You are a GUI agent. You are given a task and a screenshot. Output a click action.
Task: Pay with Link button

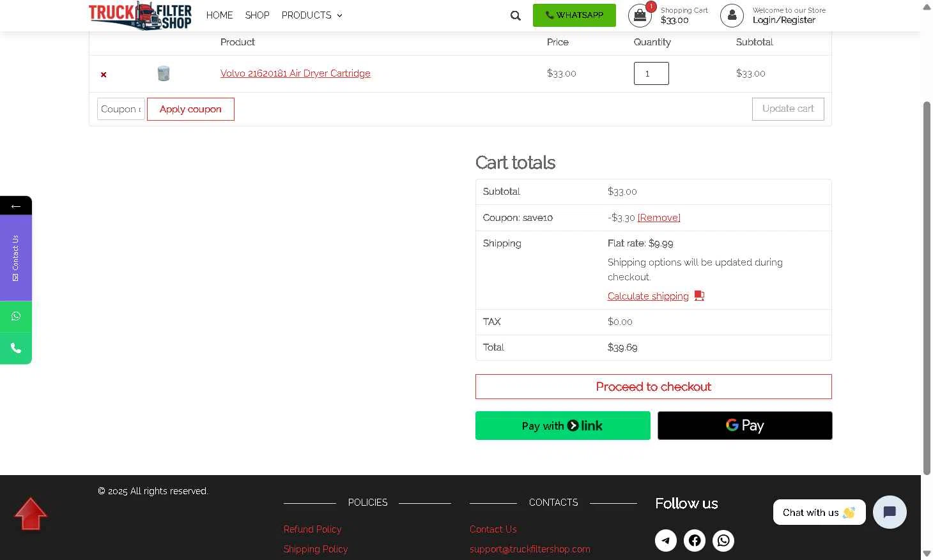(x=562, y=426)
